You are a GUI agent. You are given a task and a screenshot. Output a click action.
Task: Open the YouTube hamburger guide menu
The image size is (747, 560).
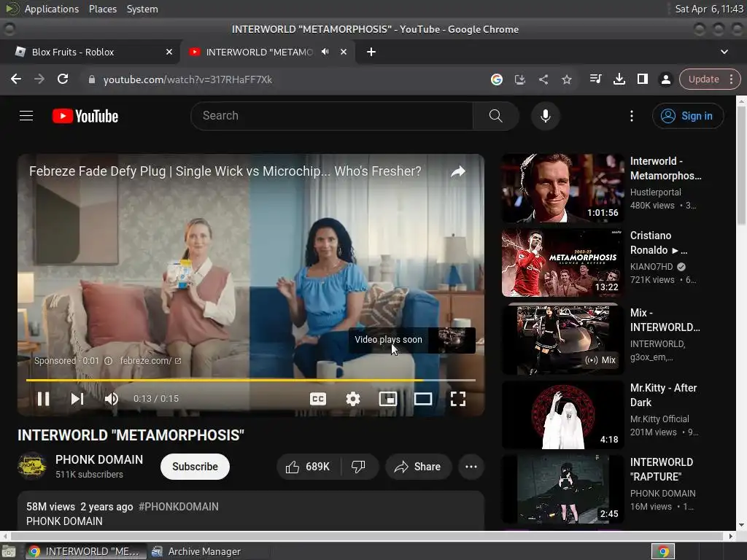(26, 116)
